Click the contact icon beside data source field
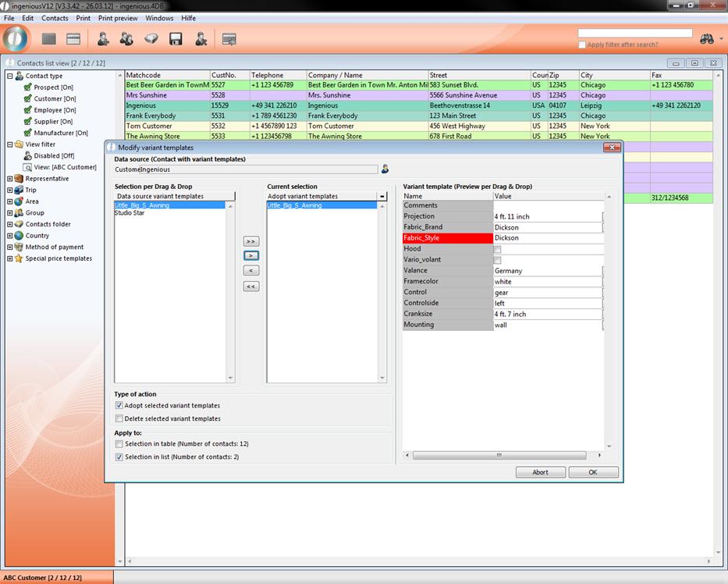 tap(385, 169)
